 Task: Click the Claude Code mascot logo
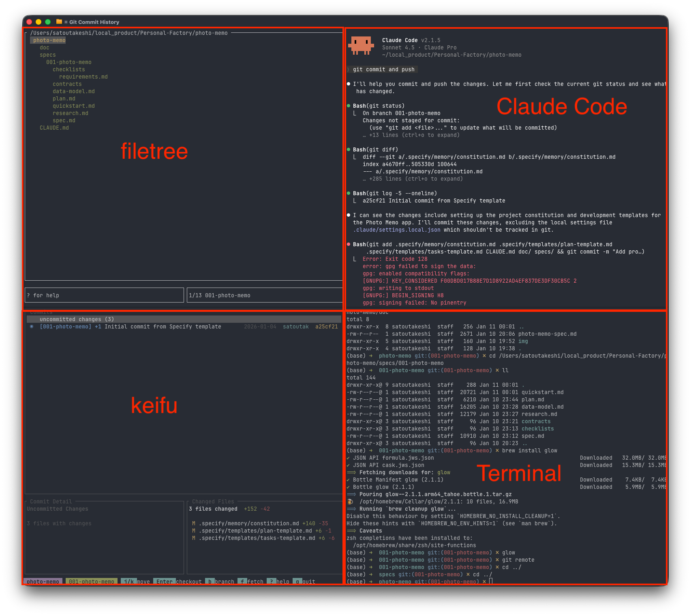tap(361, 45)
